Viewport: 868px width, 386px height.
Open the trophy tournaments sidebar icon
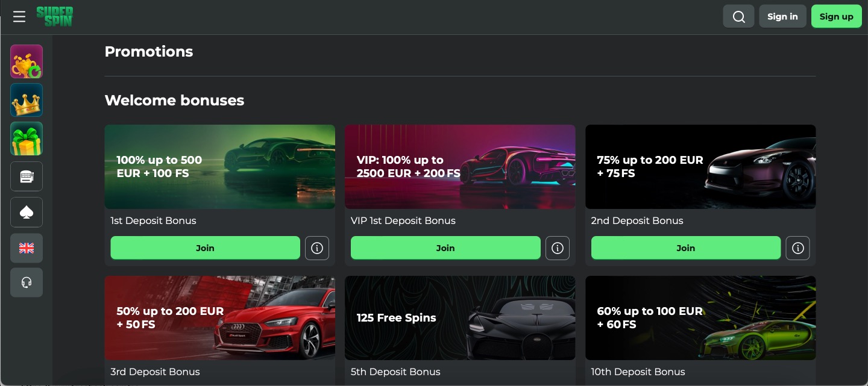(27, 61)
